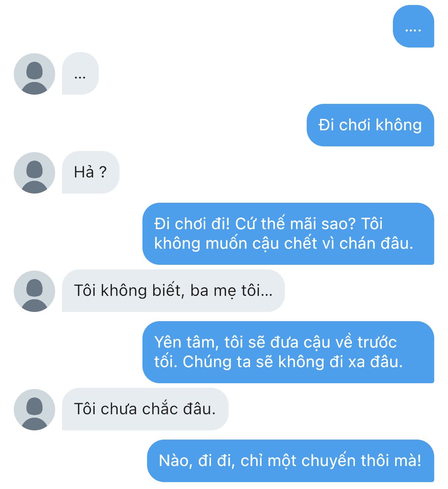Click the "Đi chơi không" message bubble
This screenshot has width=448, height=489.
coord(370,125)
